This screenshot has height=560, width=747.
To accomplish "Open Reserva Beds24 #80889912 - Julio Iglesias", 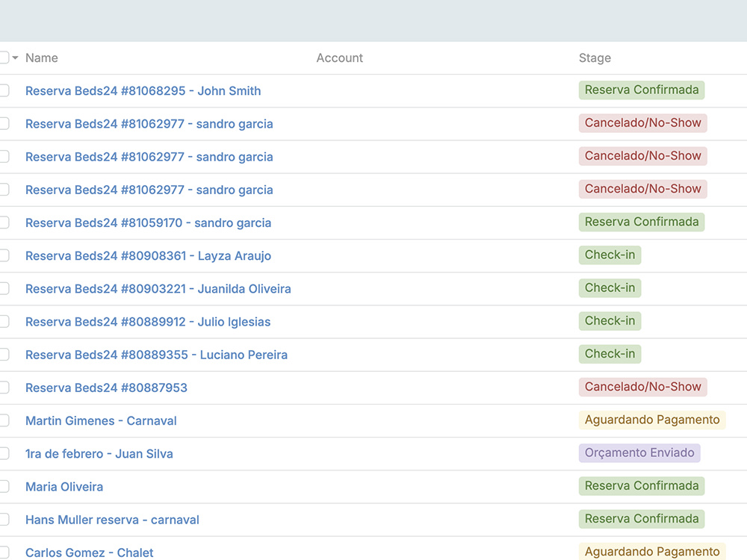I will 148,322.
